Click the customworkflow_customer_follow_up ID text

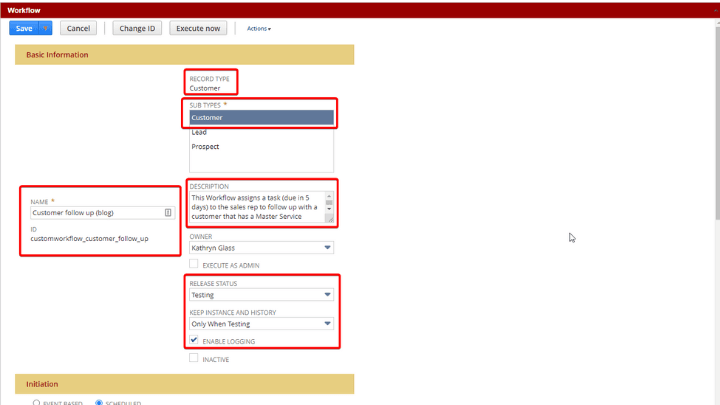tap(90, 239)
